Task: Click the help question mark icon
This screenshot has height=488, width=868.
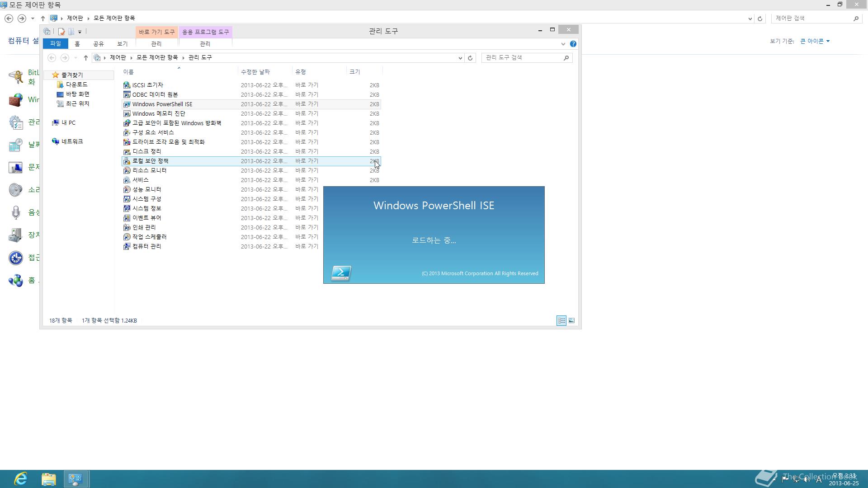Action: [573, 44]
